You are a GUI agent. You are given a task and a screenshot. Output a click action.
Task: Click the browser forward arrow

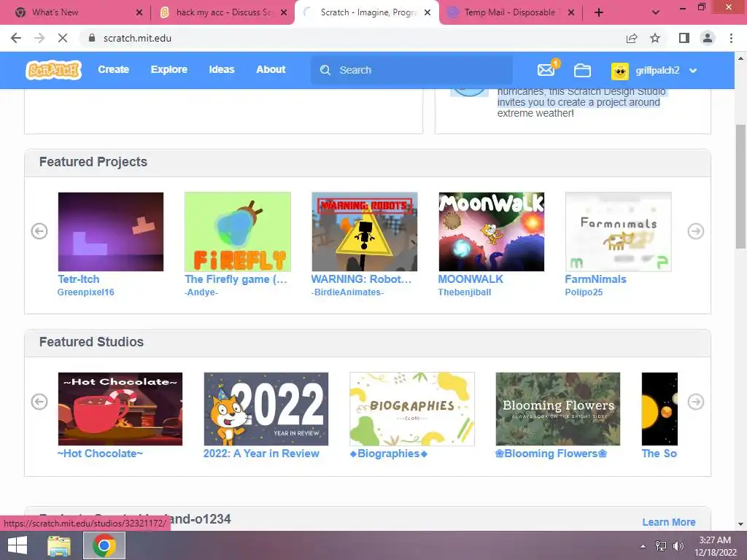[x=39, y=38]
